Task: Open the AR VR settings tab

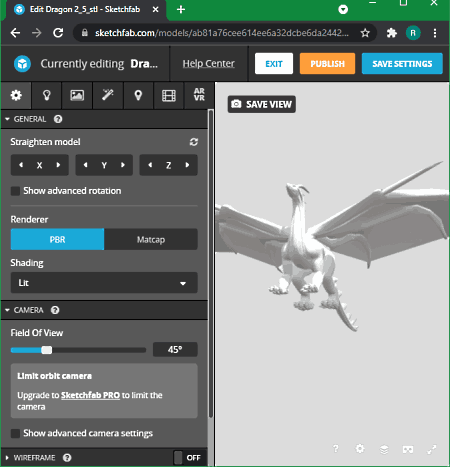Action: [x=199, y=95]
